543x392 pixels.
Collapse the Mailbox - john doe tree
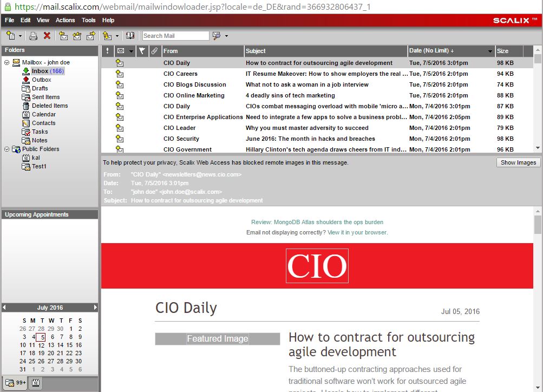tap(6, 63)
